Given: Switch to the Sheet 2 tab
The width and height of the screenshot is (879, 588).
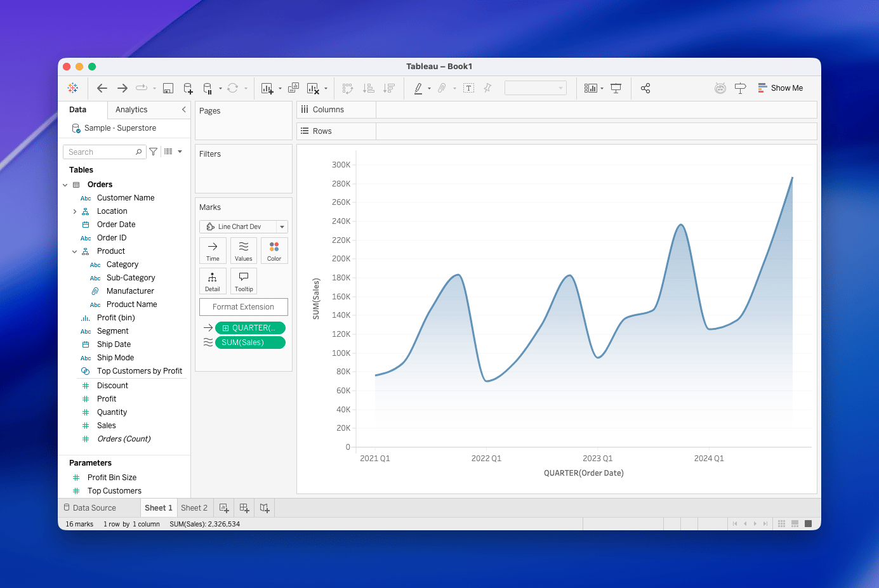Looking at the screenshot, I should (194, 508).
